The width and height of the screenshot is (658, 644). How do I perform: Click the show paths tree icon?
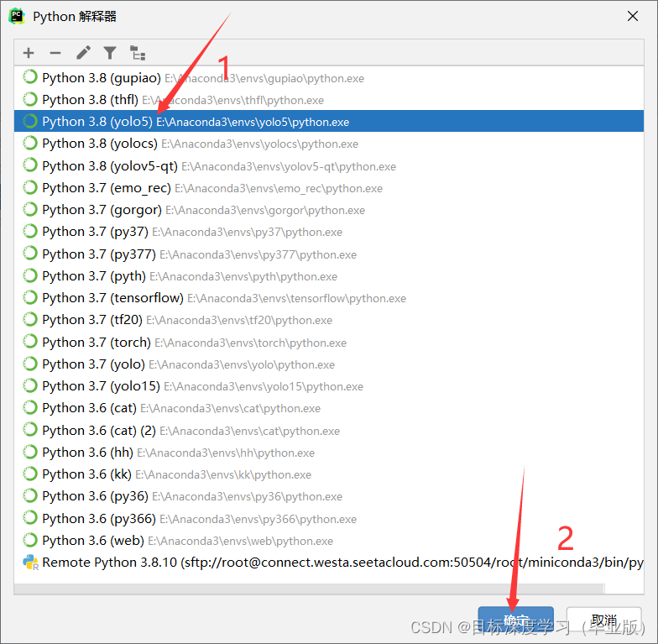(x=138, y=53)
